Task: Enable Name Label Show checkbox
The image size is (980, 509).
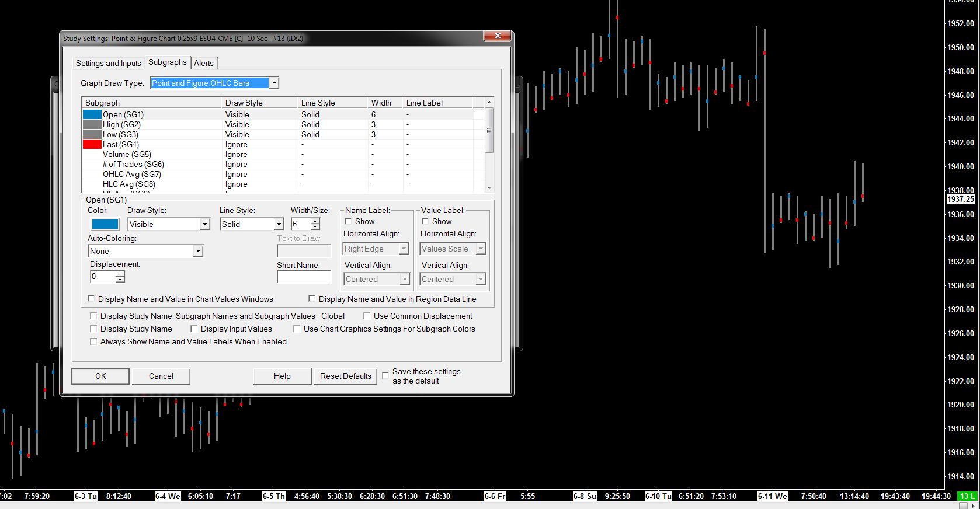Action: (x=348, y=221)
